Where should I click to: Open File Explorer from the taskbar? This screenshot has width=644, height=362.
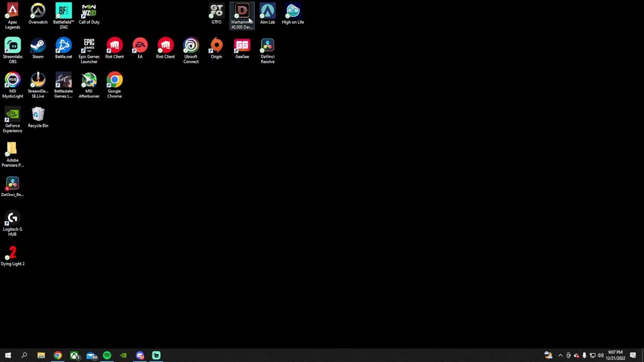(41, 355)
